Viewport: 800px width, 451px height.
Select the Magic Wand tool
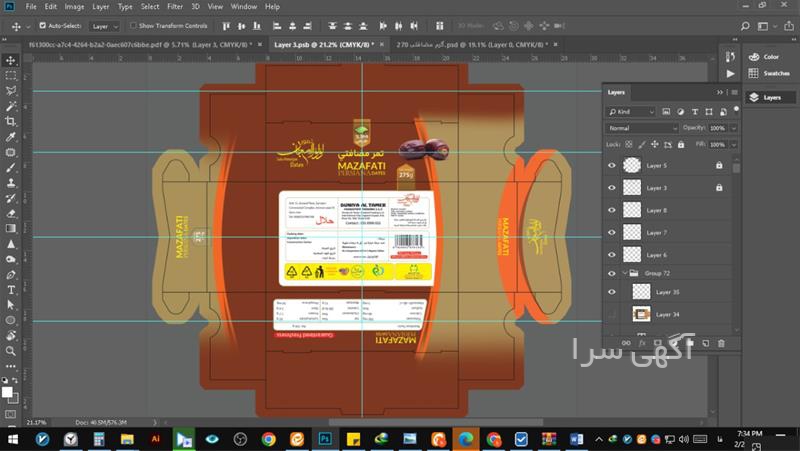coord(10,106)
